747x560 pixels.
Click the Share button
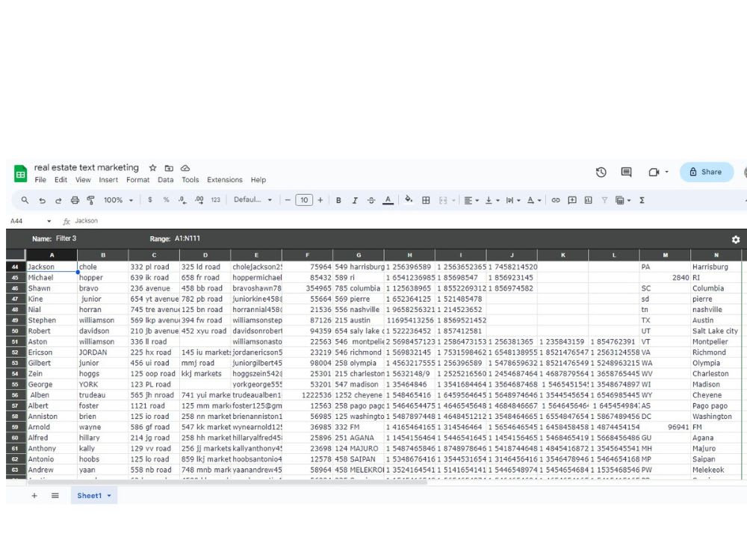pyautogui.click(x=707, y=172)
